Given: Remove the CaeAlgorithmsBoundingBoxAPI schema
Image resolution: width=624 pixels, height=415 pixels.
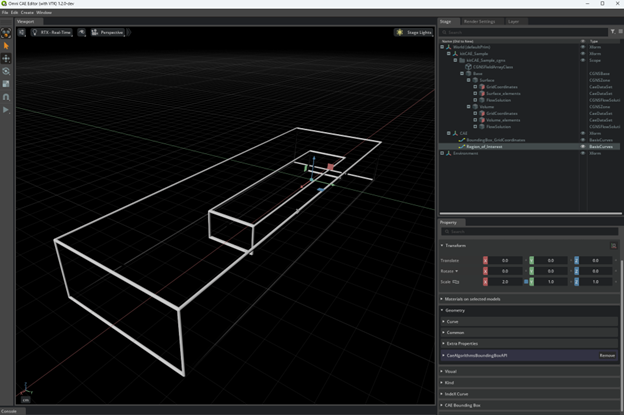Looking at the screenshot, I should pyautogui.click(x=607, y=355).
